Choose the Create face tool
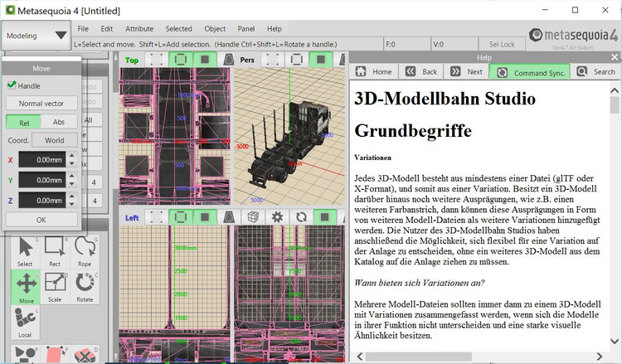Image resolution: width=622 pixels, height=364 pixels. coord(55,353)
